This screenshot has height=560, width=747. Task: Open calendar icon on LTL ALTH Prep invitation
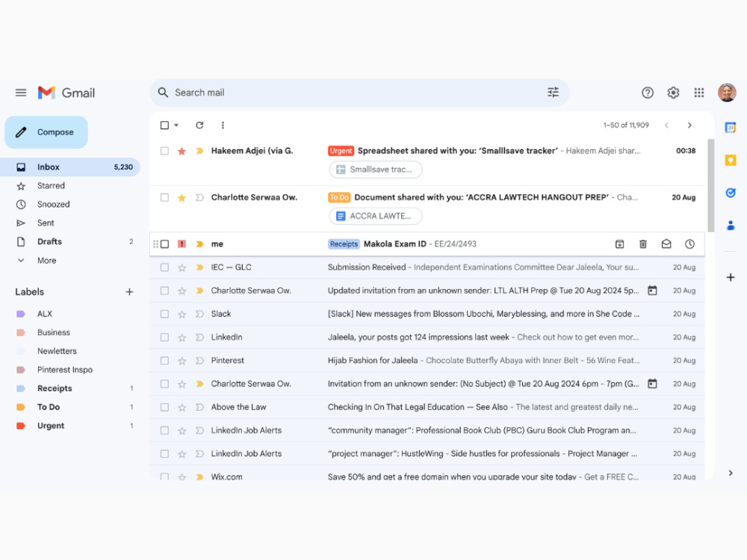click(x=652, y=290)
